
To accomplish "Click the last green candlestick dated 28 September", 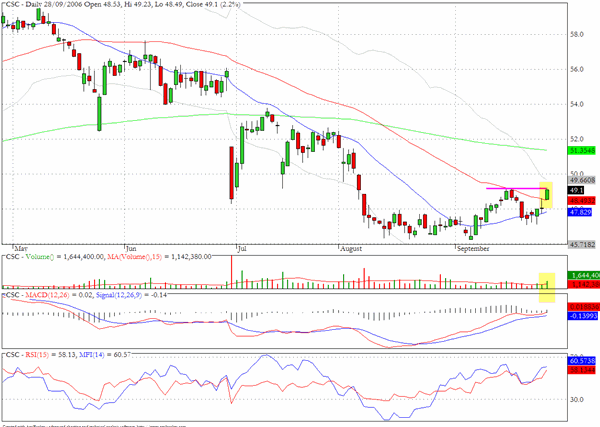I will pyautogui.click(x=547, y=194).
